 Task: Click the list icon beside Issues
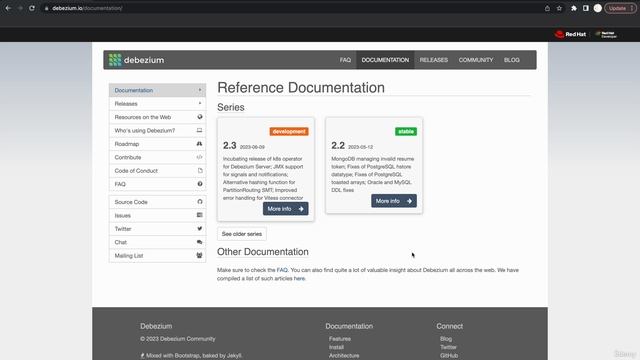click(200, 215)
